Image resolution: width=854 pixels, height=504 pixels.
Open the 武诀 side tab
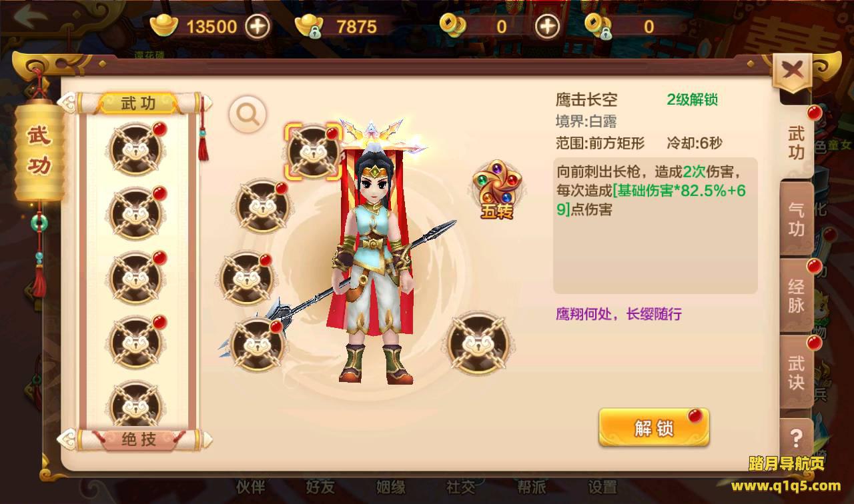point(797,372)
